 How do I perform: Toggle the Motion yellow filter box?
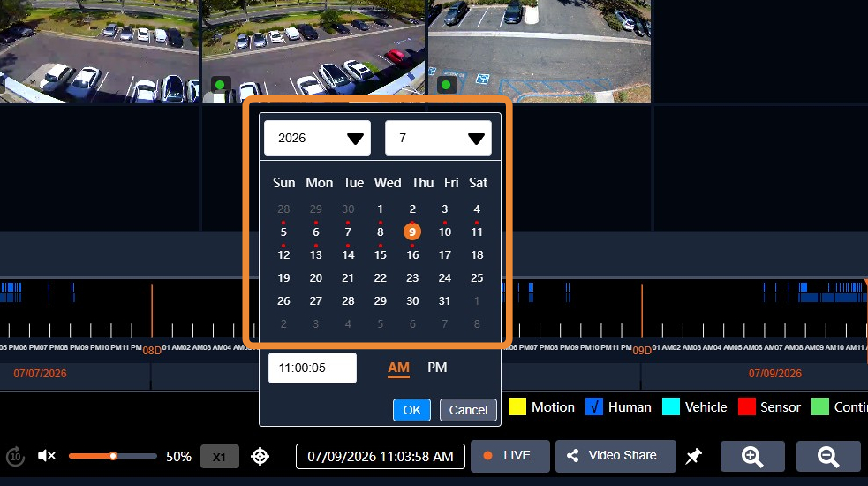pos(517,406)
